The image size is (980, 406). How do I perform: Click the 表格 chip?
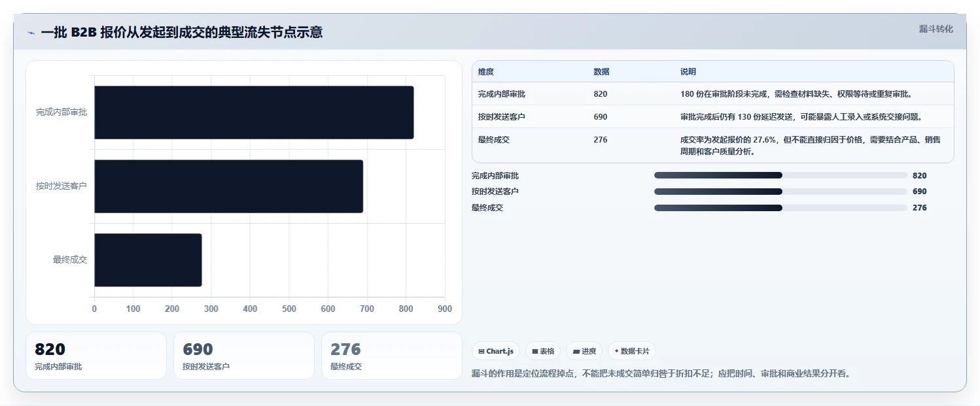[543, 351]
